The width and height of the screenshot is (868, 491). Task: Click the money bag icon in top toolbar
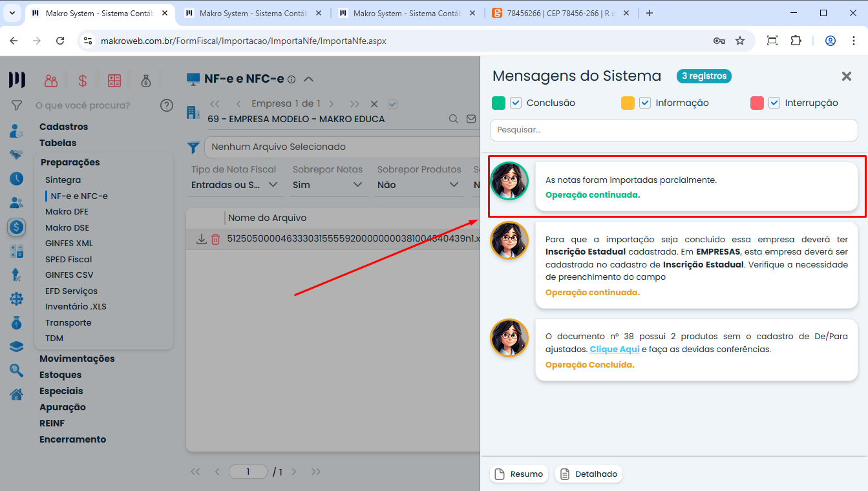tap(146, 81)
